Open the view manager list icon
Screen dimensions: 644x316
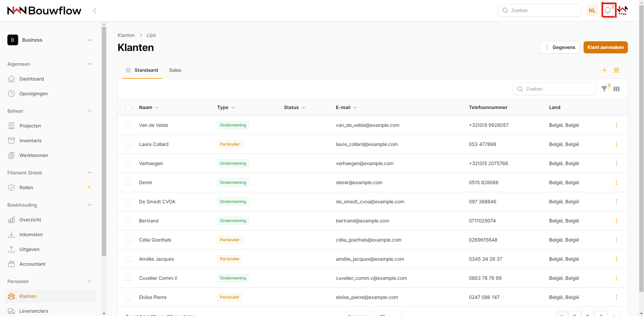(x=616, y=70)
